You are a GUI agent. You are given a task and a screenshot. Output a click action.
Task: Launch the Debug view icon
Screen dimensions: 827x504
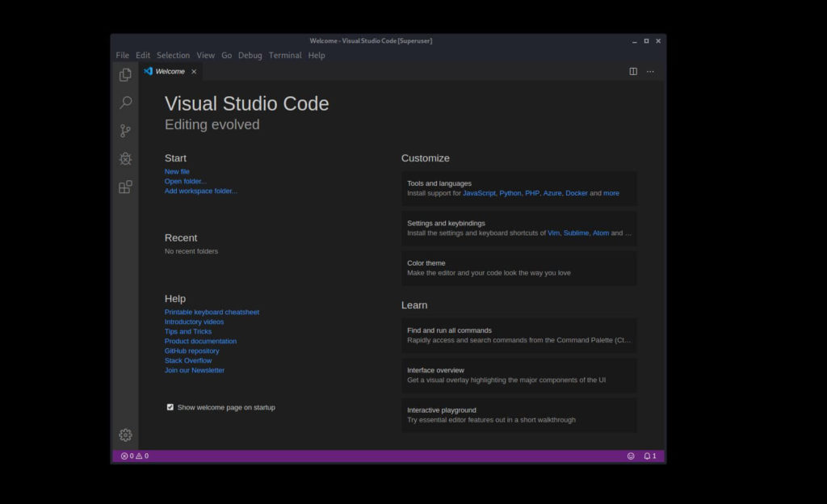(125, 158)
